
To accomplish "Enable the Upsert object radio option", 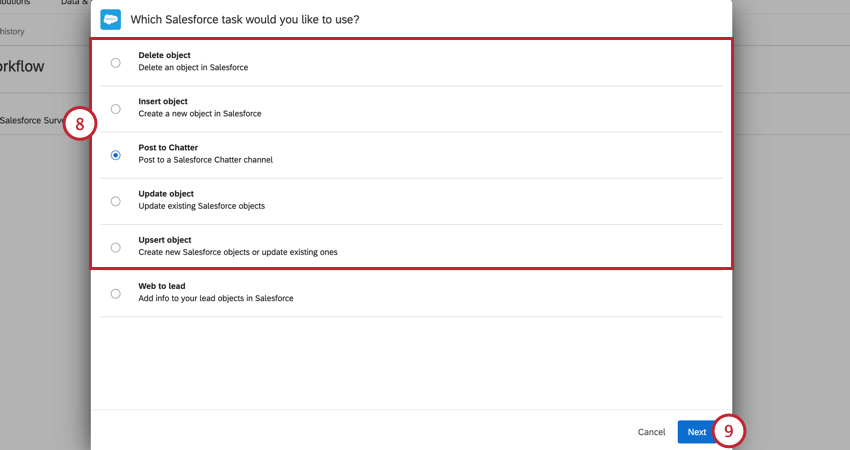I will pyautogui.click(x=116, y=247).
